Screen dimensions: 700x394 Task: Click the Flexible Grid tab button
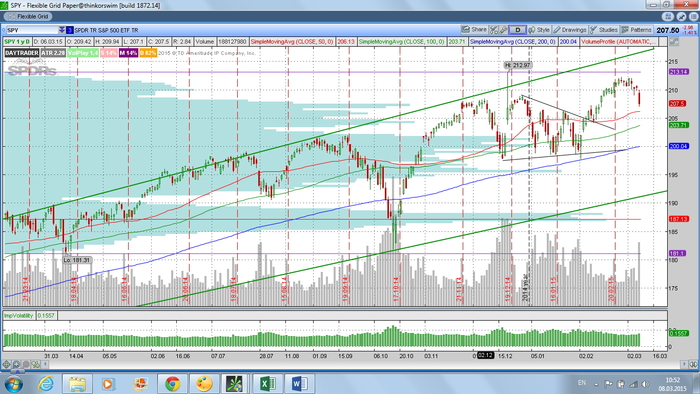[x=28, y=17]
